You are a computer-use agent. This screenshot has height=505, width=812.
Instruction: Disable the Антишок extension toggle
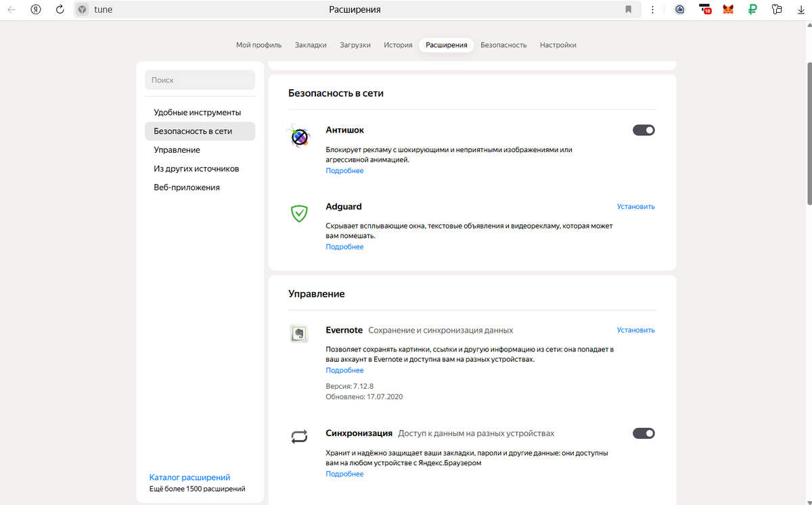(x=644, y=129)
